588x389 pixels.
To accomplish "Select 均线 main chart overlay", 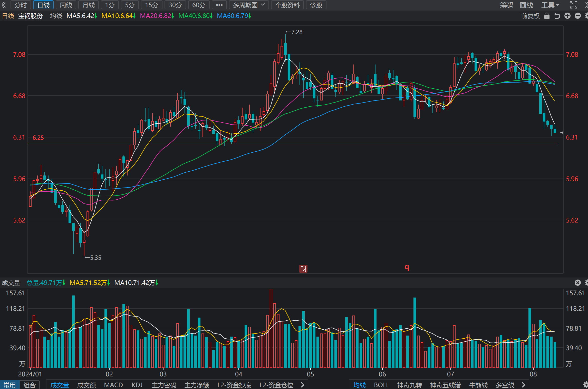I will (360, 385).
